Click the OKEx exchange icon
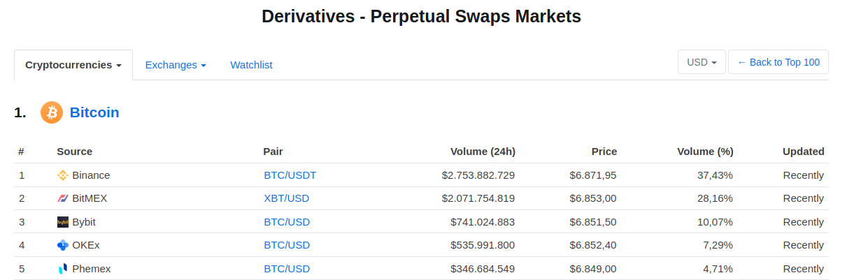This screenshot has width=868, height=280. [63, 245]
